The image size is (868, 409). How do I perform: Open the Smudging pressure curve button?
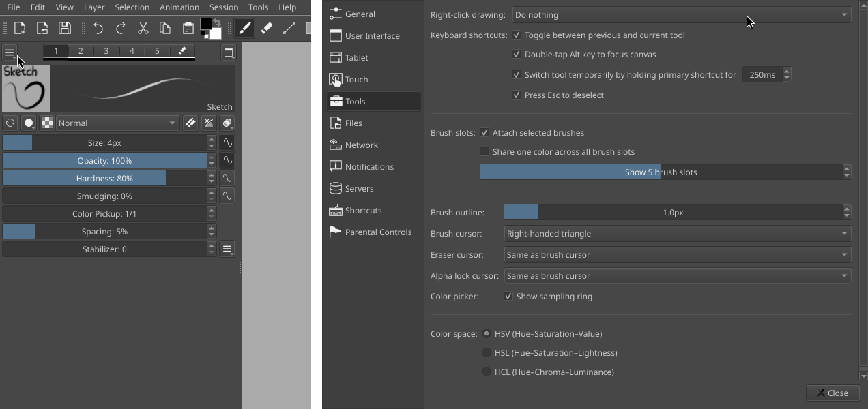tap(227, 196)
